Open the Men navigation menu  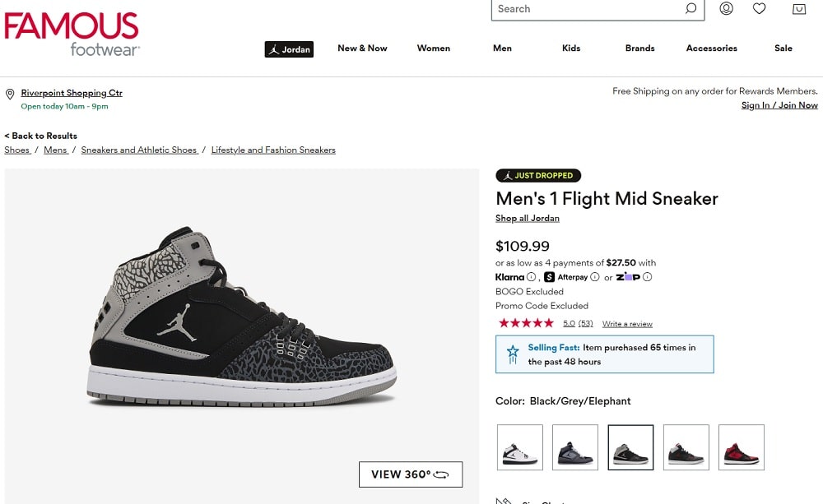[502, 49]
